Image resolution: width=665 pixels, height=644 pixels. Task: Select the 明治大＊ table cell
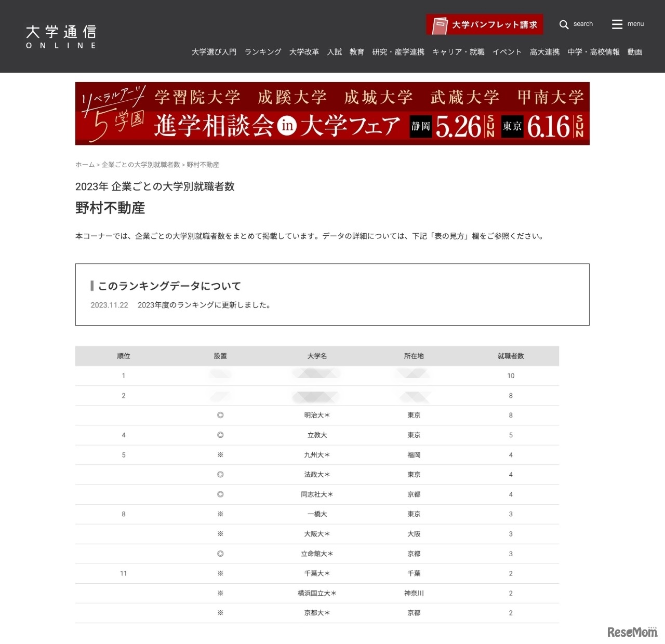click(x=317, y=415)
